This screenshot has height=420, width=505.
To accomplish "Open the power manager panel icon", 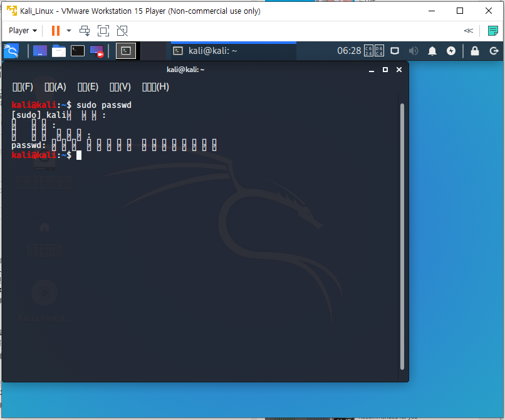I will [451, 51].
